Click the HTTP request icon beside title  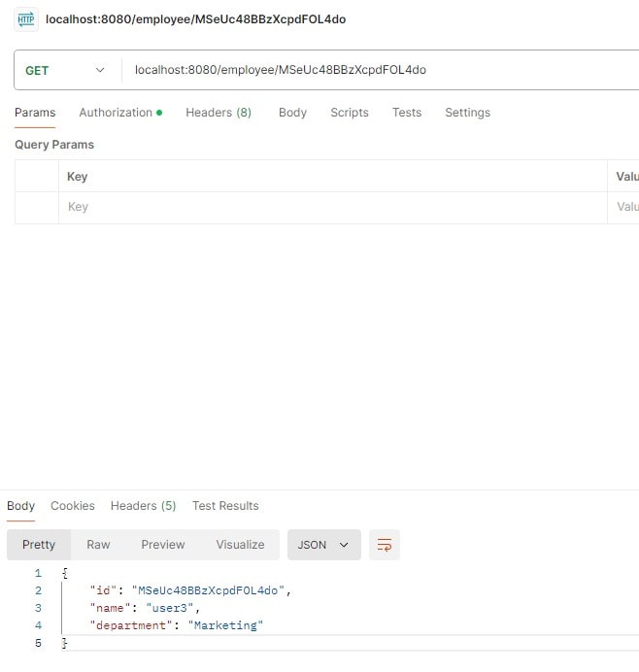point(26,19)
